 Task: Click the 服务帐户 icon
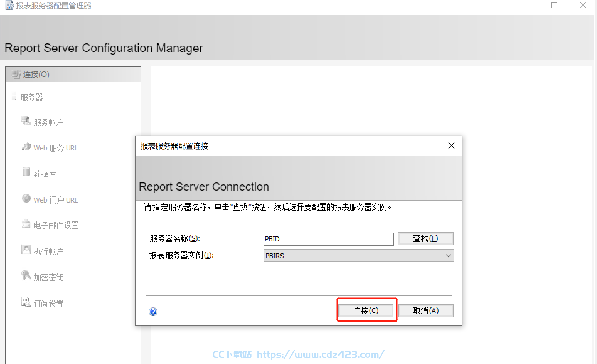pos(26,121)
